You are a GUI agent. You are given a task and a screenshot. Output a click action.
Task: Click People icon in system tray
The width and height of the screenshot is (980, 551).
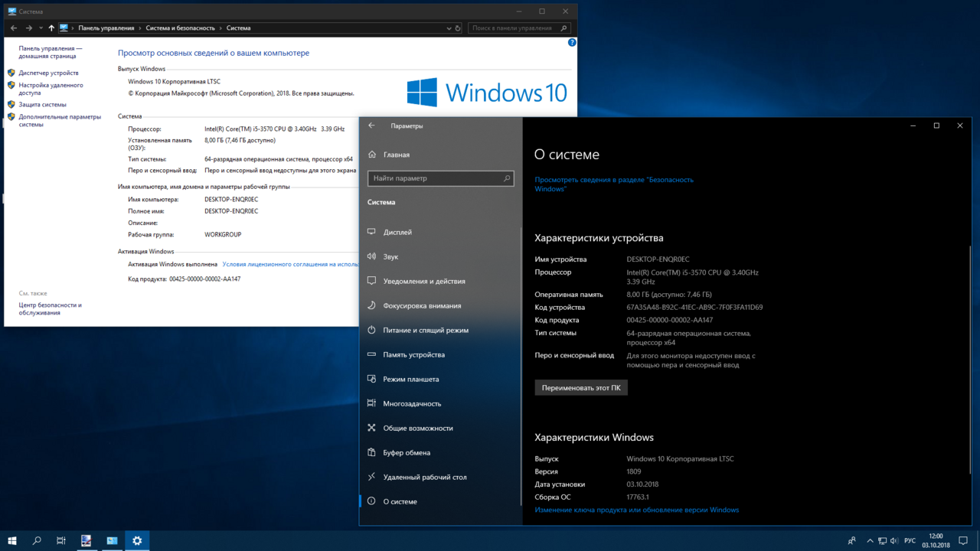pyautogui.click(x=852, y=540)
